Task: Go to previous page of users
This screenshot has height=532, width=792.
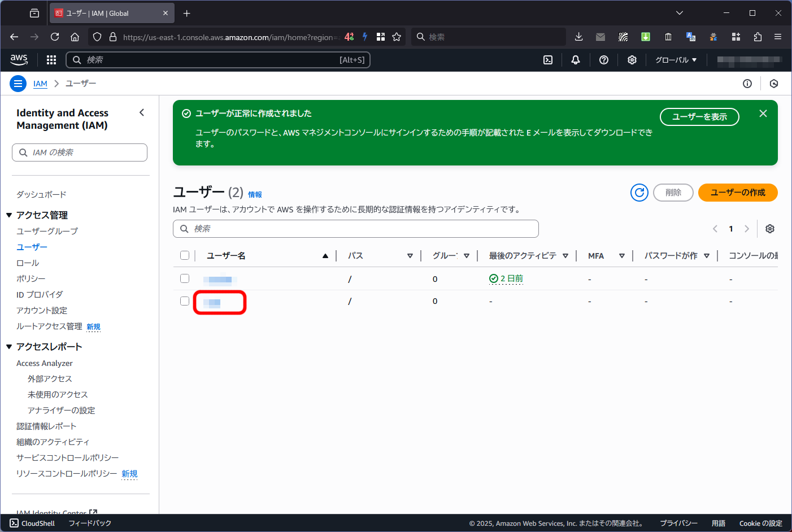Action: 715,229
